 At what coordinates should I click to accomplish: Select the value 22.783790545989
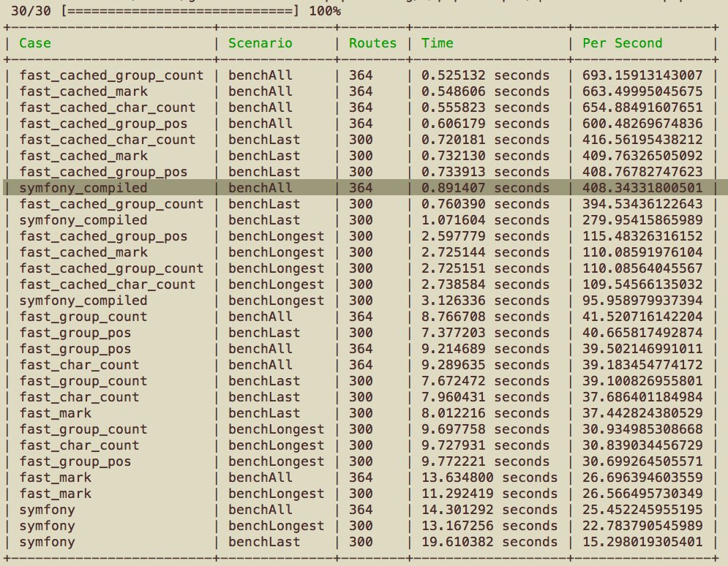tap(642, 526)
